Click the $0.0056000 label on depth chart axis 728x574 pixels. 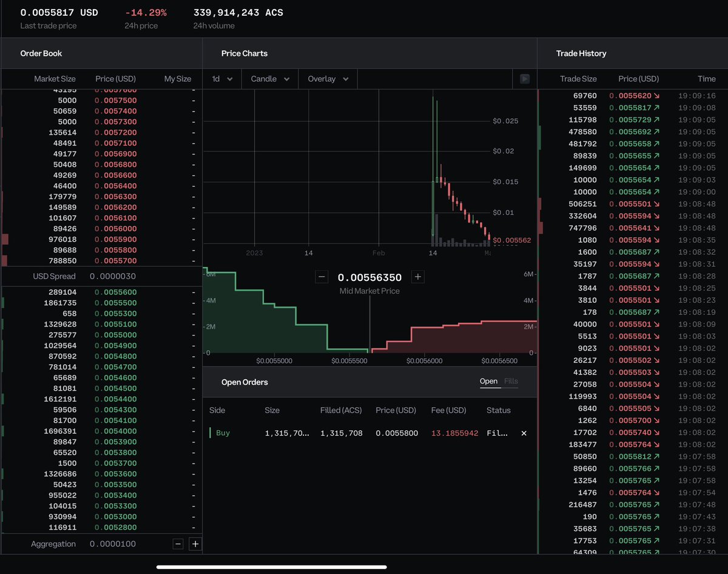pyautogui.click(x=426, y=360)
